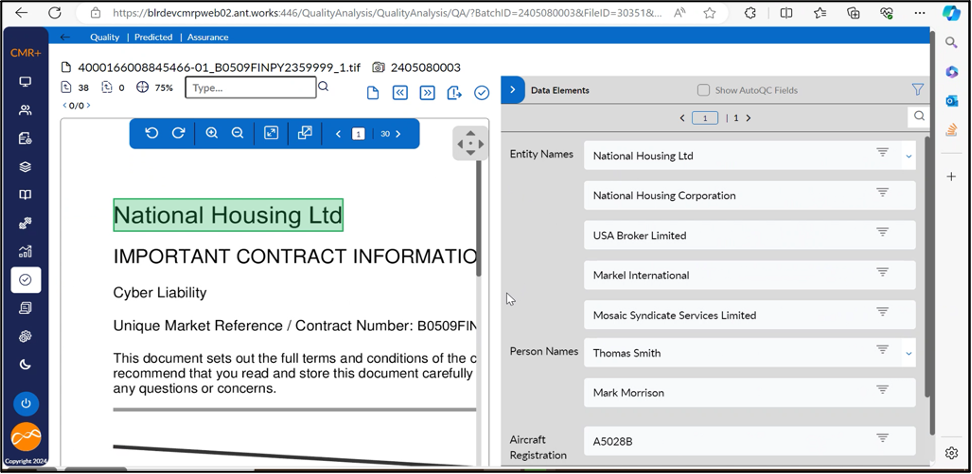Click the power button in sidebar
The width and height of the screenshot is (972, 474).
(26, 404)
